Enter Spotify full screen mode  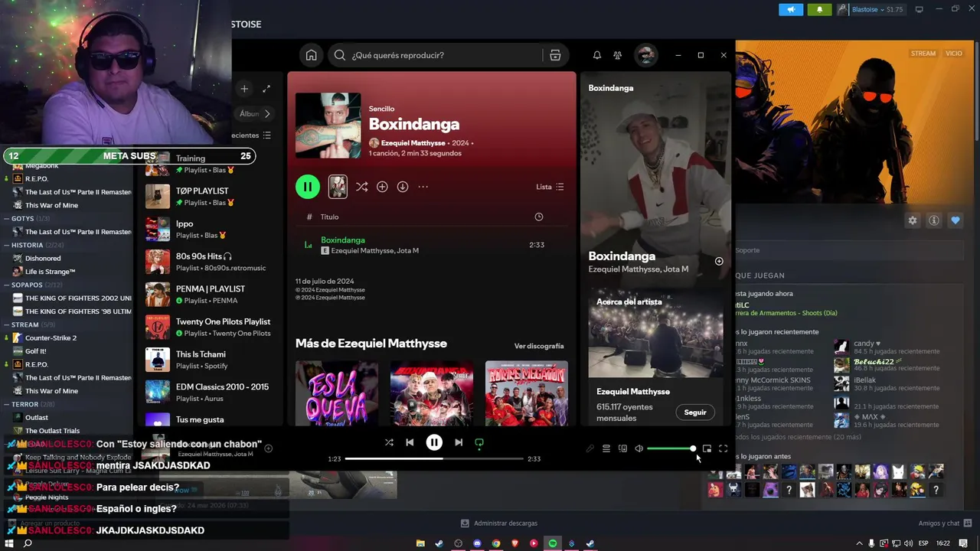coord(724,448)
